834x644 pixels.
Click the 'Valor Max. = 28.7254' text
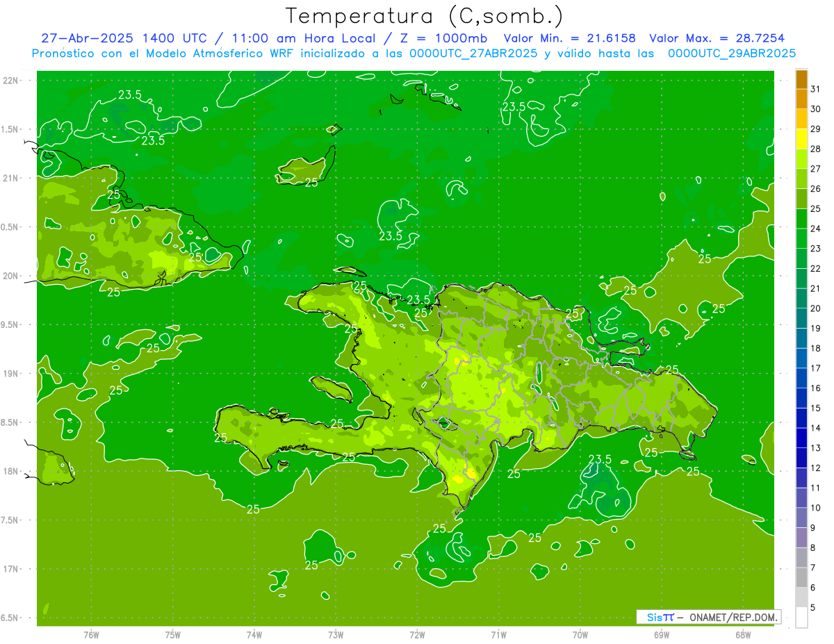(717, 38)
